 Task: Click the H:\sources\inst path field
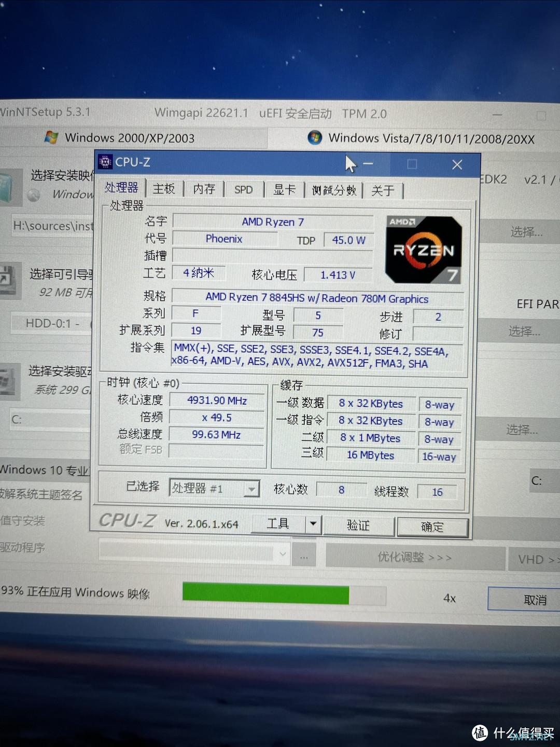pos(53,226)
